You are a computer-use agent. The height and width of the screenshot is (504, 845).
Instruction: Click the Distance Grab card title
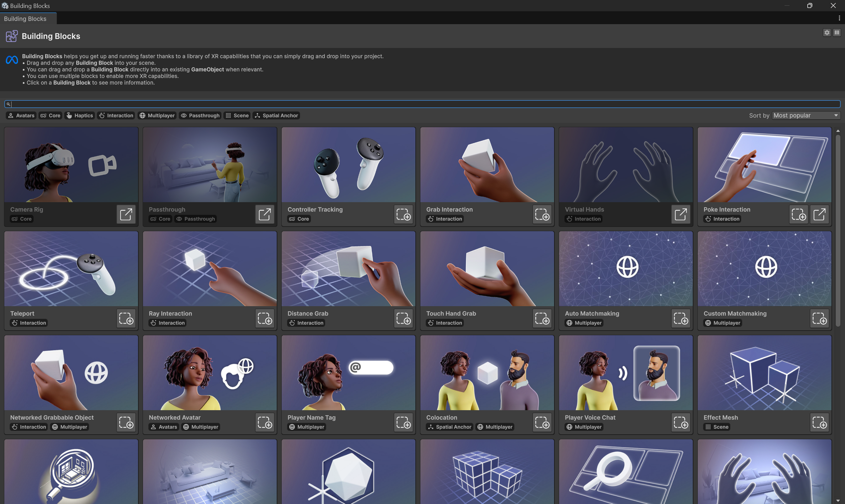[x=308, y=313]
